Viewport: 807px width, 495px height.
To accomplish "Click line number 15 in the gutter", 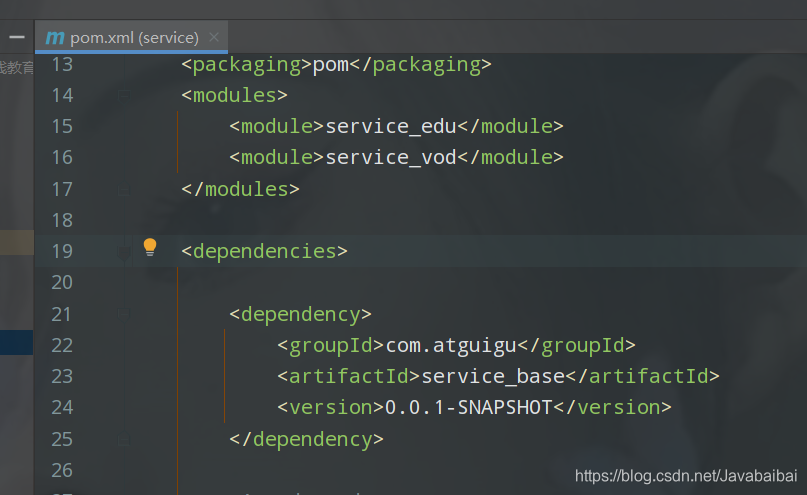I will tap(62, 127).
